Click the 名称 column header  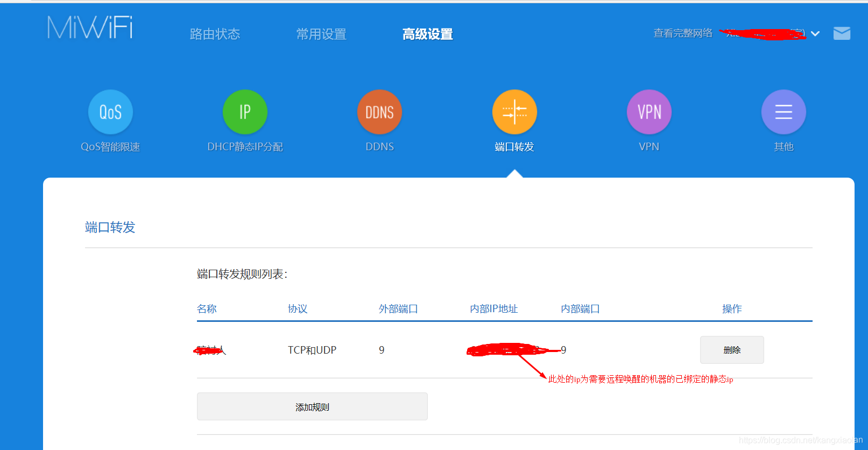(x=207, y=308)
